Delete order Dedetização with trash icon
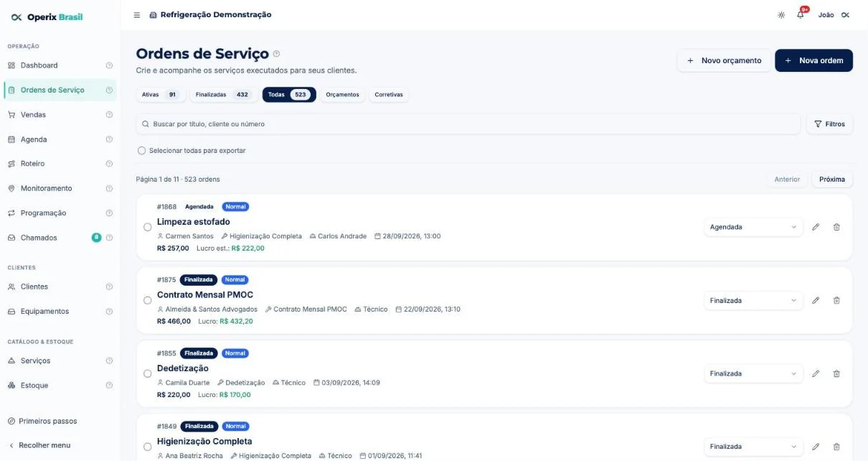Image resolution: width=868 pixels, height=461 pixels. [836, 373]
